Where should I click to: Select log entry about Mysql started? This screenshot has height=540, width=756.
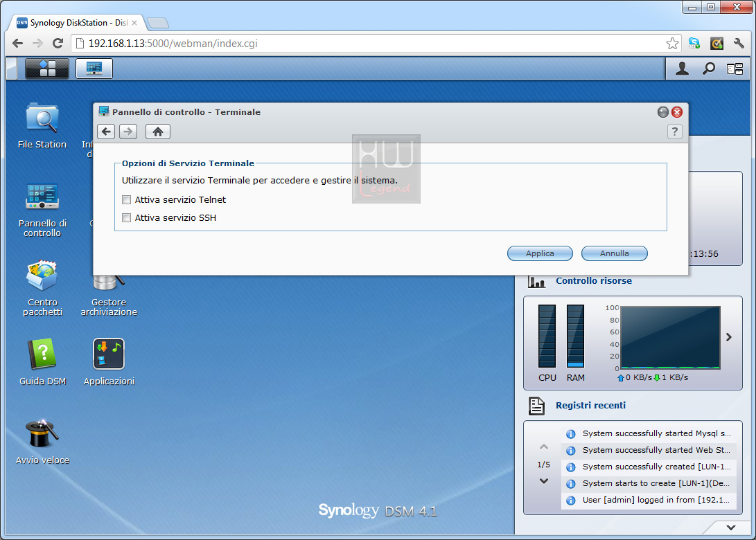[x=649, y=433]
